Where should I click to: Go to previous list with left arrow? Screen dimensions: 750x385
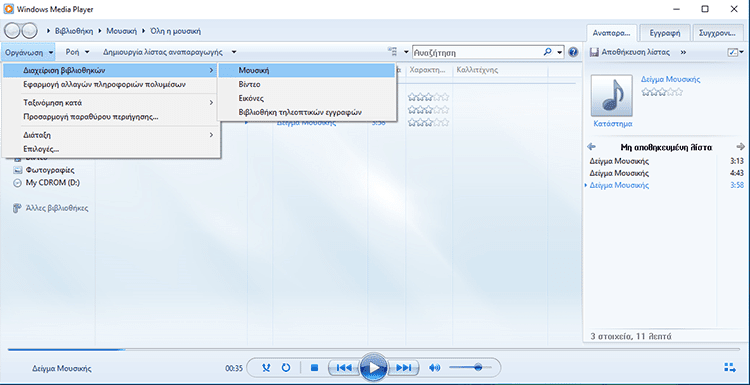(x=591, y=147)
